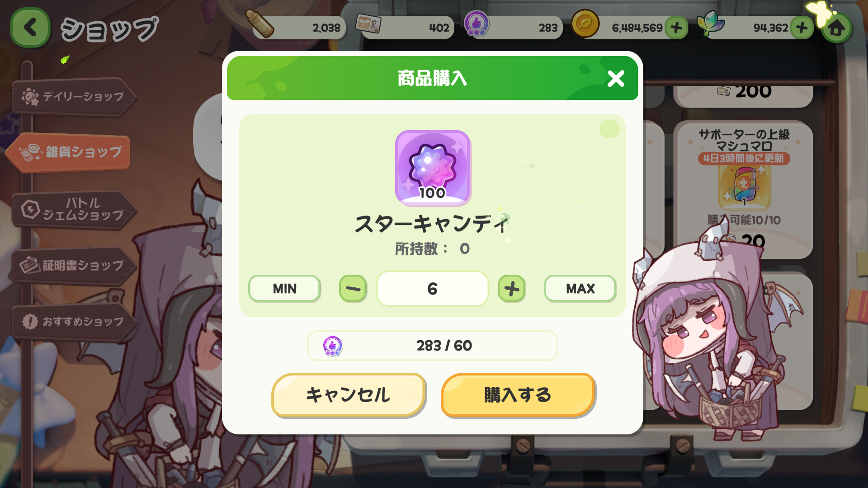The image size is (868, 488).
Task: Set quantity to MAX
Action: pos(580,288)
